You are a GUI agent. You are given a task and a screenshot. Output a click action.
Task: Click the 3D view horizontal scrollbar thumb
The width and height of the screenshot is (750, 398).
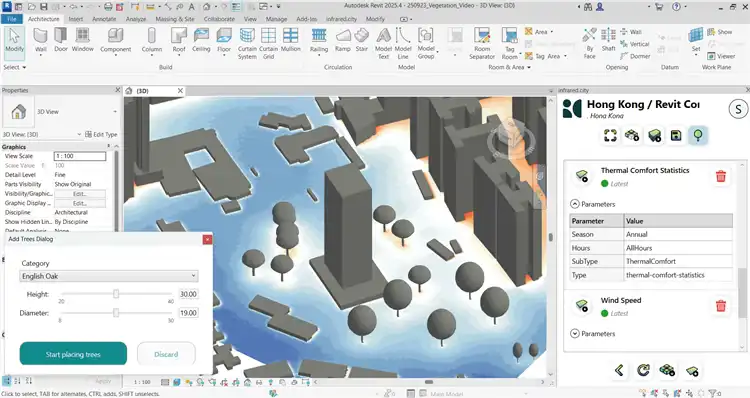point(429,382)
